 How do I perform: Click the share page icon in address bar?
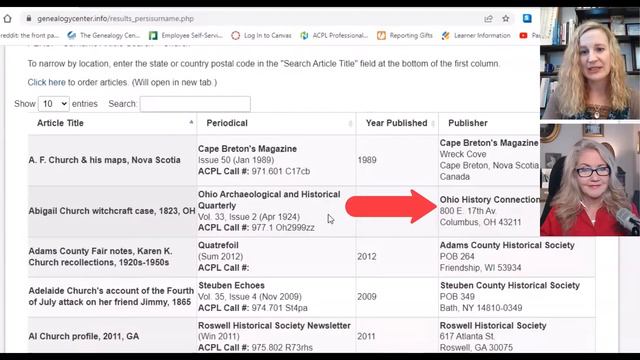tap(488, 18)
